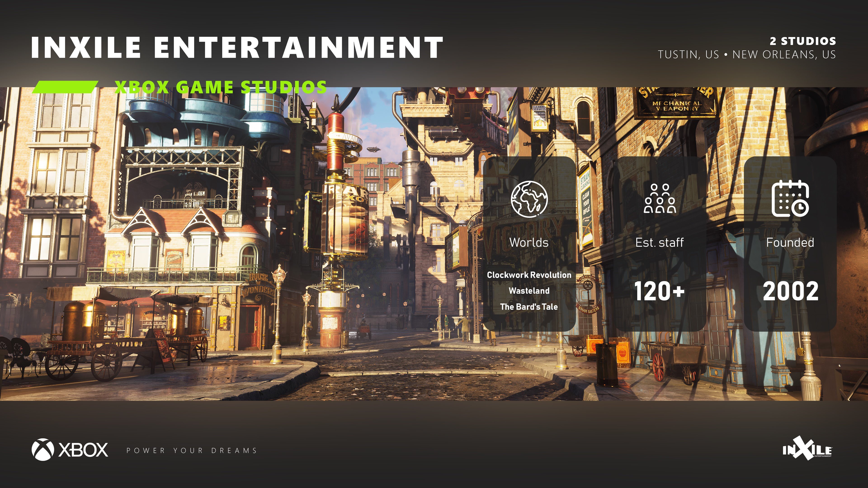The width and height of the screenshot is (868, 488).
Task: Click the calendar clock Founded icon
Action: (790, 199)
